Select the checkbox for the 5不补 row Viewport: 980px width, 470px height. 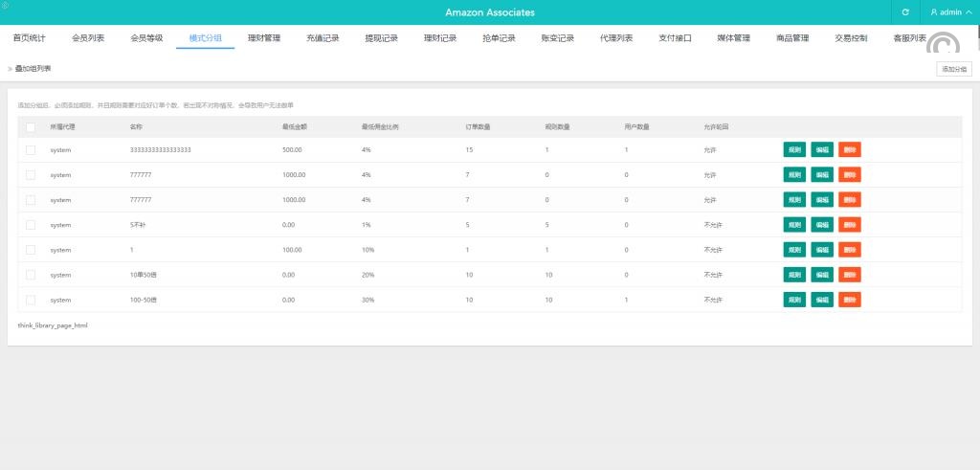click(31, 225)
